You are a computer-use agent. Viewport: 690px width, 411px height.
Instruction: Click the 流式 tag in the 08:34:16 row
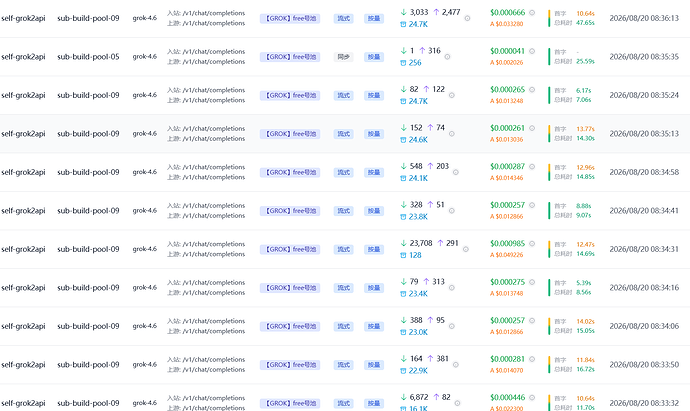(343, 288)
